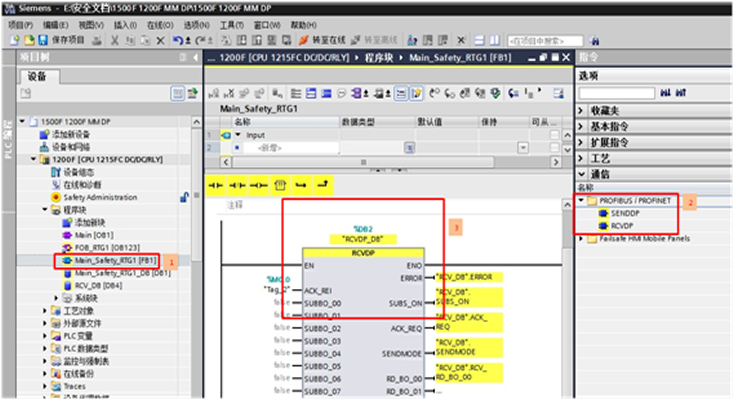Tick the accessible checkbox in Input row

(554, 135)
